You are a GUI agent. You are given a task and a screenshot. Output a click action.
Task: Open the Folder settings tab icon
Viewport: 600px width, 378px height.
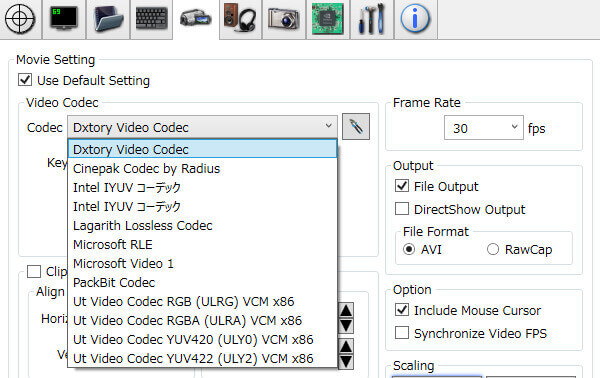(108, 19)
